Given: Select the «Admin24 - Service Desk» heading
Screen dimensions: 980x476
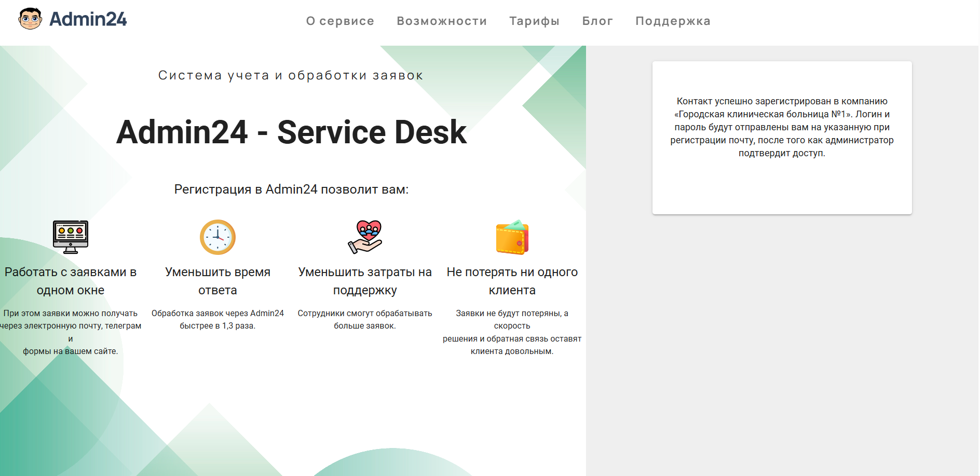Looking at the screenshot, I should click(292, 132).
